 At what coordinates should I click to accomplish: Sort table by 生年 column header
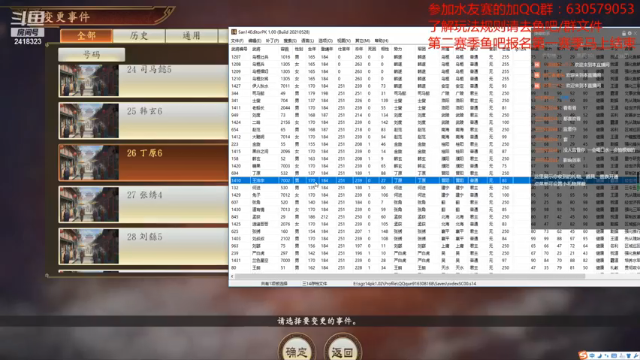point(312,49)
